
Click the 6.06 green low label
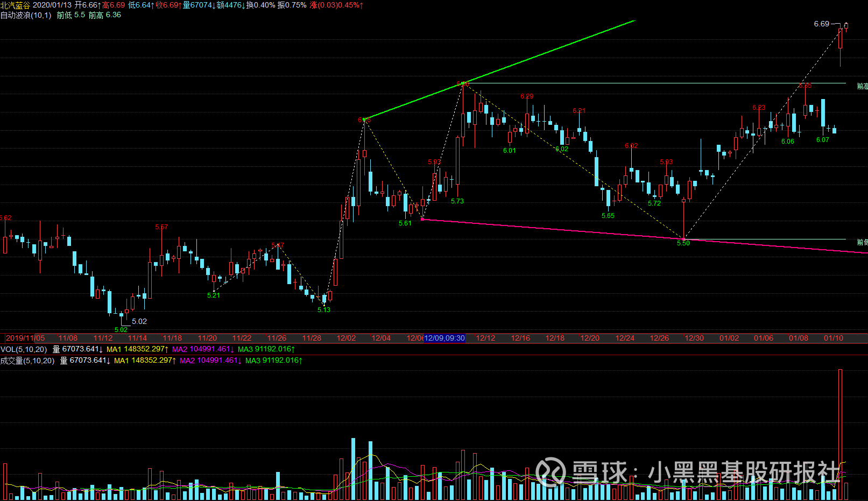click(x=787, y=142)
